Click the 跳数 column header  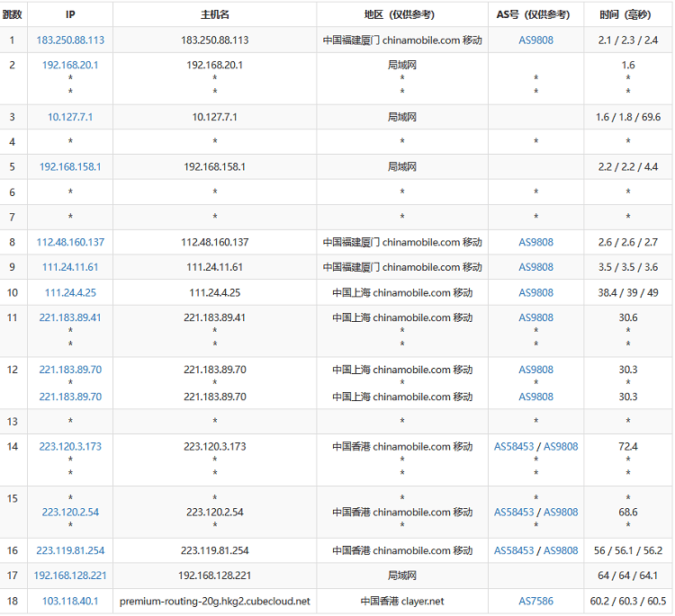[12, 14]
